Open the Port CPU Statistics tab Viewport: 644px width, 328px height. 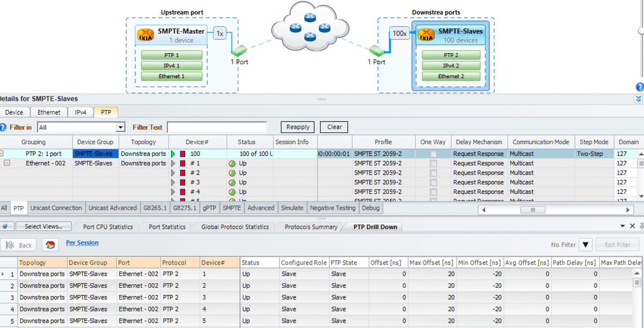108,227
